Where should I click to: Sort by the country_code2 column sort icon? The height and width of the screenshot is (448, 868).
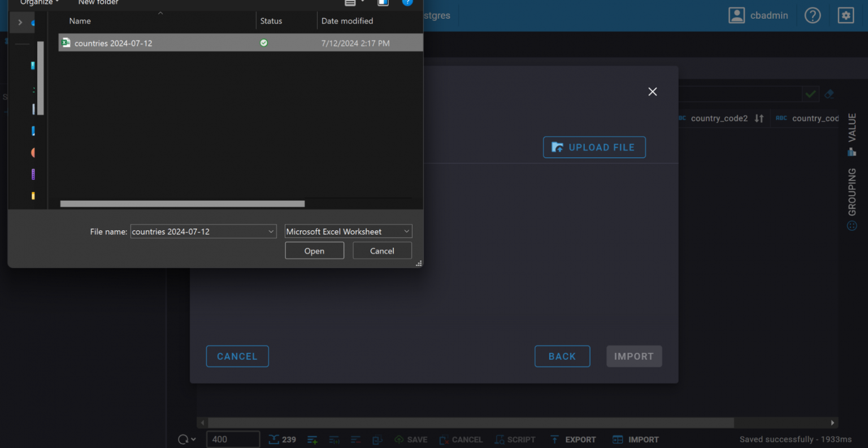[759, 118]
